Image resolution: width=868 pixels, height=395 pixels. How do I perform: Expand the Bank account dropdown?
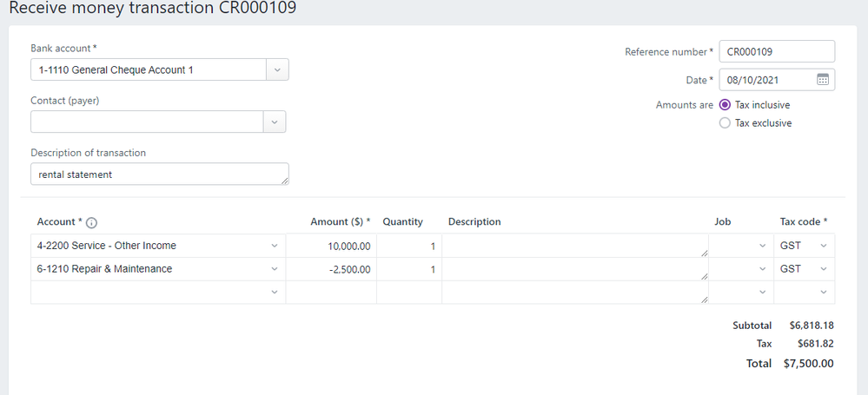pyautogui.click(x=276, y=69)
